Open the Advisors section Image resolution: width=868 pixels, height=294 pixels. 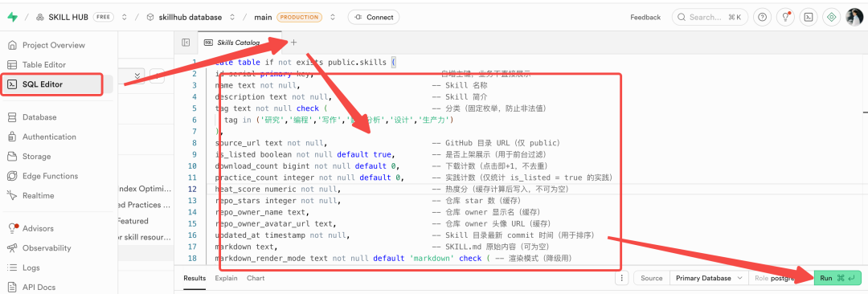point(39,228)
